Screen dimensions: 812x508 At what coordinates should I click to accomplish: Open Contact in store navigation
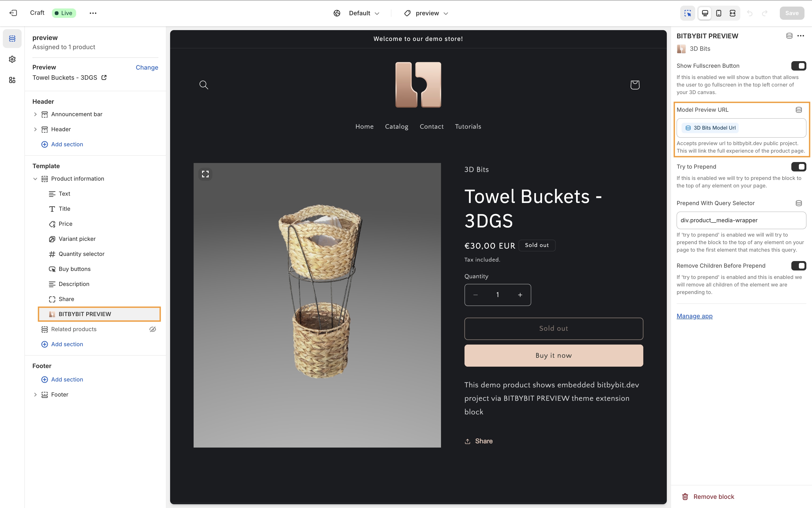pyautogui.click(x=432, y=127)
